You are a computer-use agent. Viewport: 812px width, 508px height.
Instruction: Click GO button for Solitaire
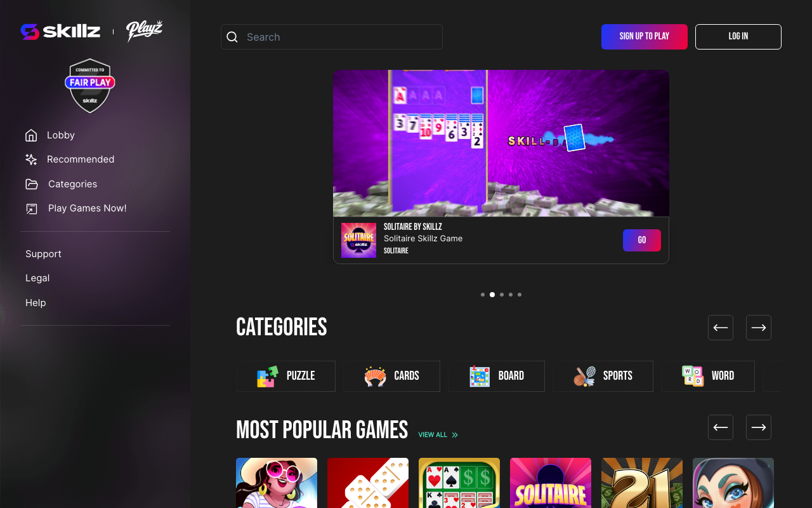coord(642,240)
